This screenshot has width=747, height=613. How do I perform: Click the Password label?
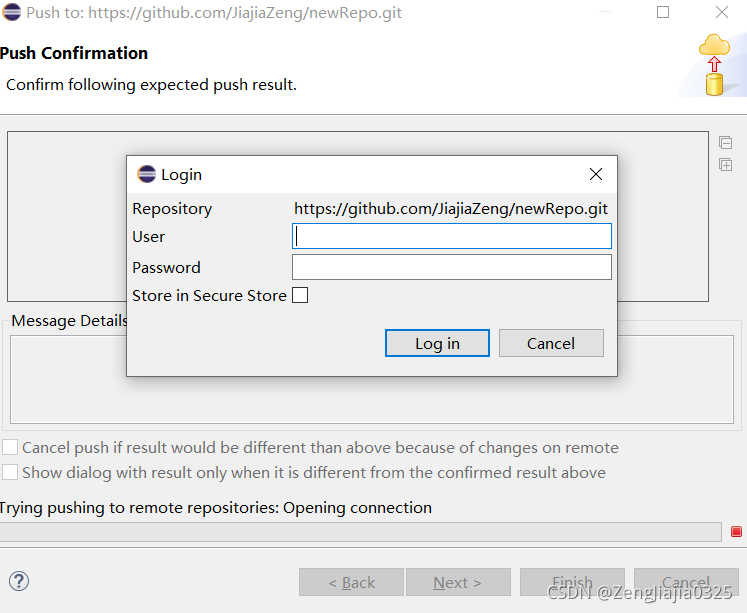[166, 268]
